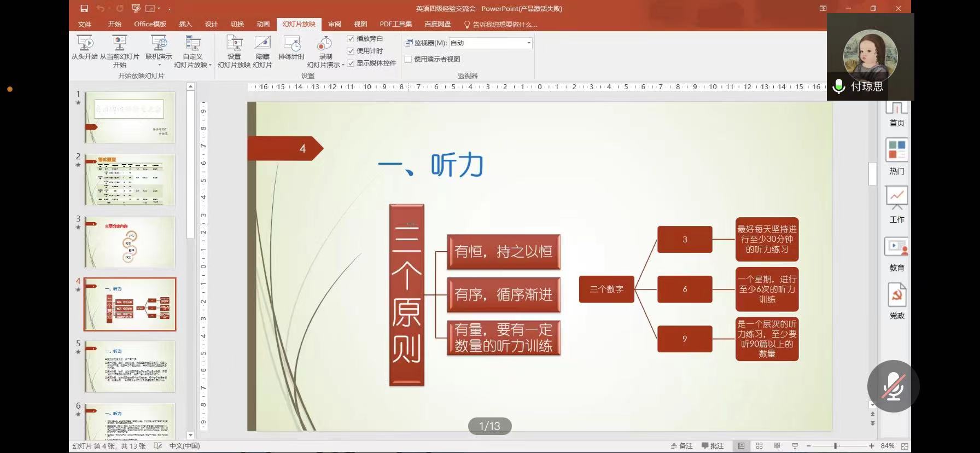Click 隐藏幻灯片 hide slide icon
Screen dimensions: 980x453
(262, 44)
